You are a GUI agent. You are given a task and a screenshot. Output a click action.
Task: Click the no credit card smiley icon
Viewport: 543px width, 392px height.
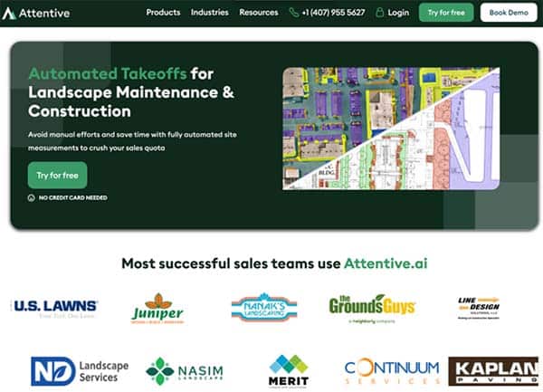(x=31, y=197)
